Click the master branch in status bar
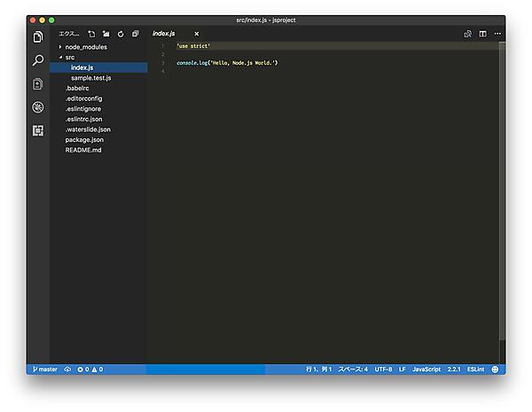 click(x=44, y=369)
